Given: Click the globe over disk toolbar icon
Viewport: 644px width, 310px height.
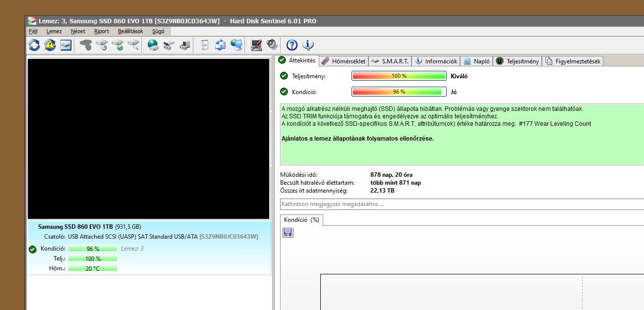Looking at the screenshot, I should point(153,45).
